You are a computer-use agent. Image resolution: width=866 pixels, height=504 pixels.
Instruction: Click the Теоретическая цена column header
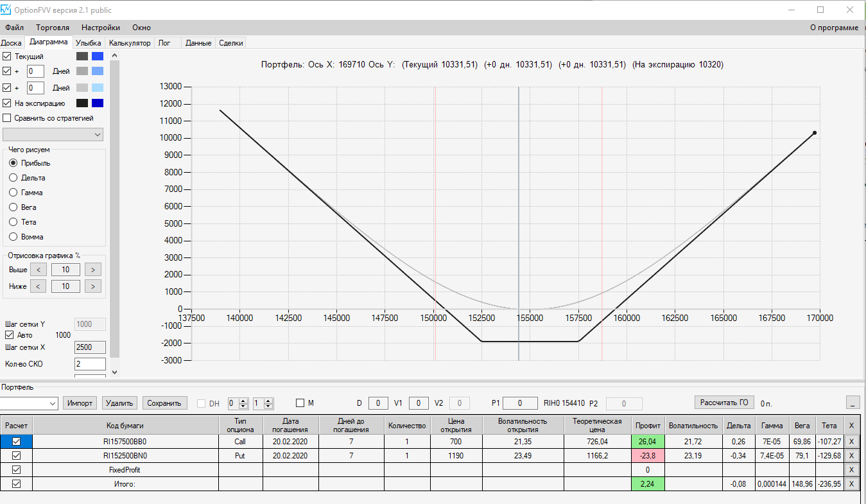point(598,425)
